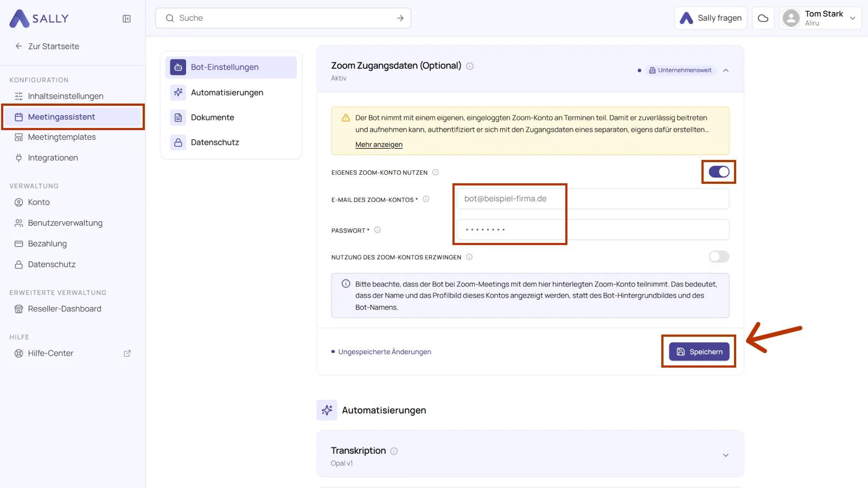The height and width of the screenshot is (488, 868).
Task: Click info icon next to Eigenes Zoom-Konto nutzen
Action: (435, 172)
